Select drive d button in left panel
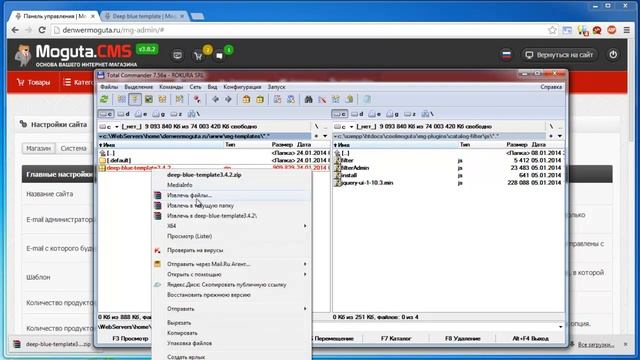640x360 pixels. click(123, 114)
